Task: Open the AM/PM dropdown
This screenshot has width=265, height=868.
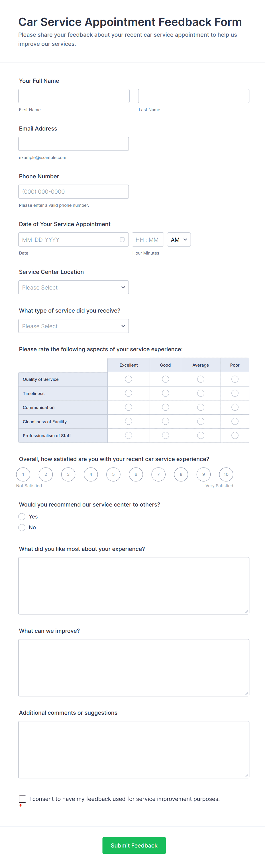Action: click(179, 239)
